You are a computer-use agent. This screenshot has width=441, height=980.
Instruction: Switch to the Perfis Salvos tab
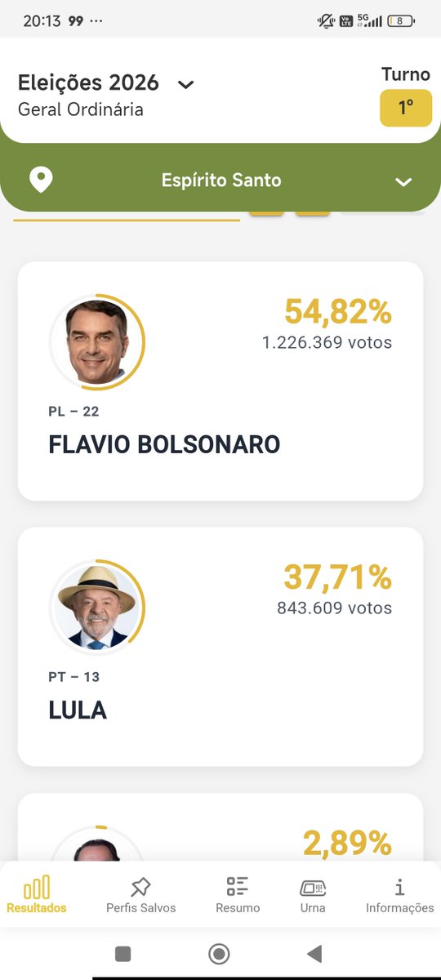tap(140, 894)
